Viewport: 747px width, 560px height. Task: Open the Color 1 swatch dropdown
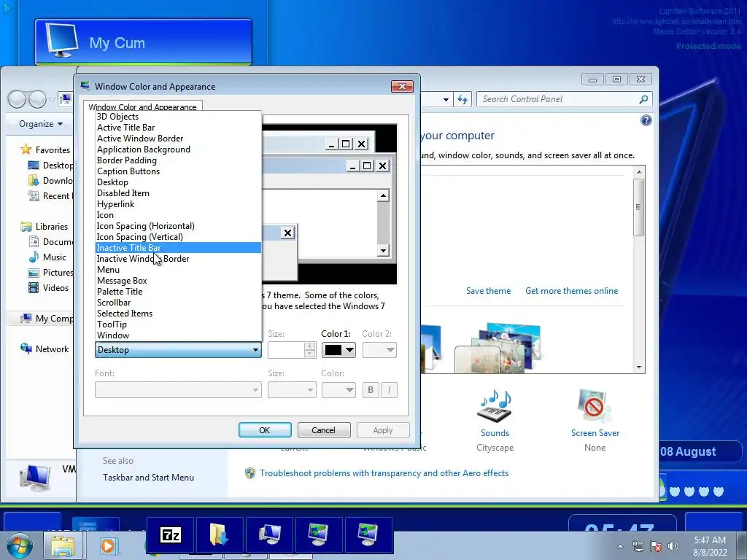pos(338,350)
